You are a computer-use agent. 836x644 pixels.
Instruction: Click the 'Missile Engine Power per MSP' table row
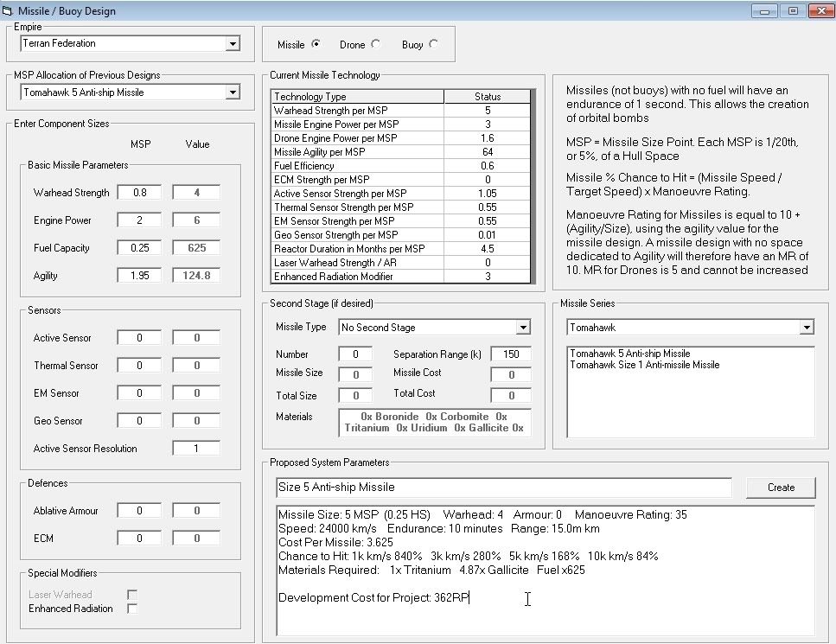click(x=401, y=124)
